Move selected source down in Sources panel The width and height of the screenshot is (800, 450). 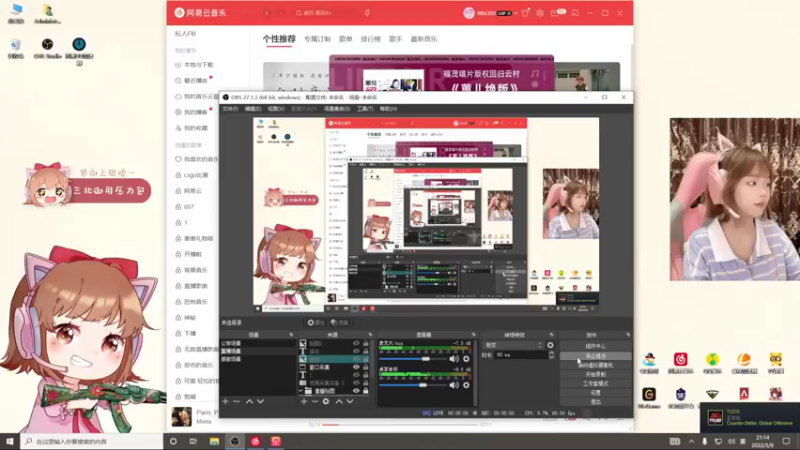pos(349,402)
